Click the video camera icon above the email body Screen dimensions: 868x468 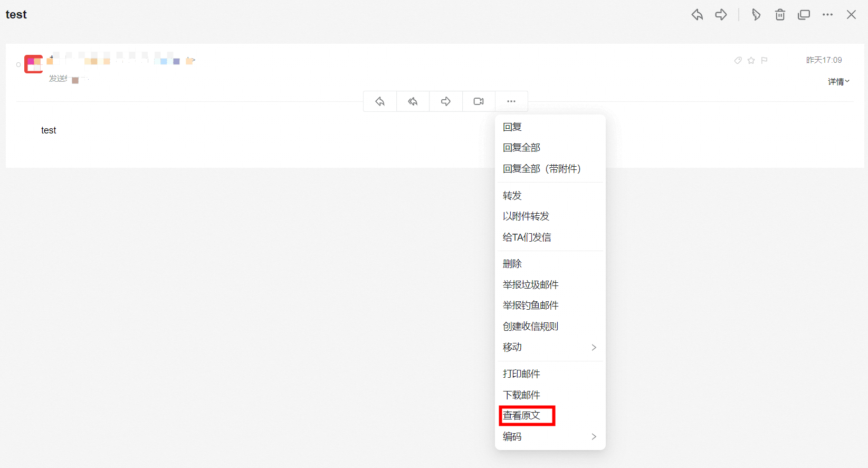[x=479, y=101]
